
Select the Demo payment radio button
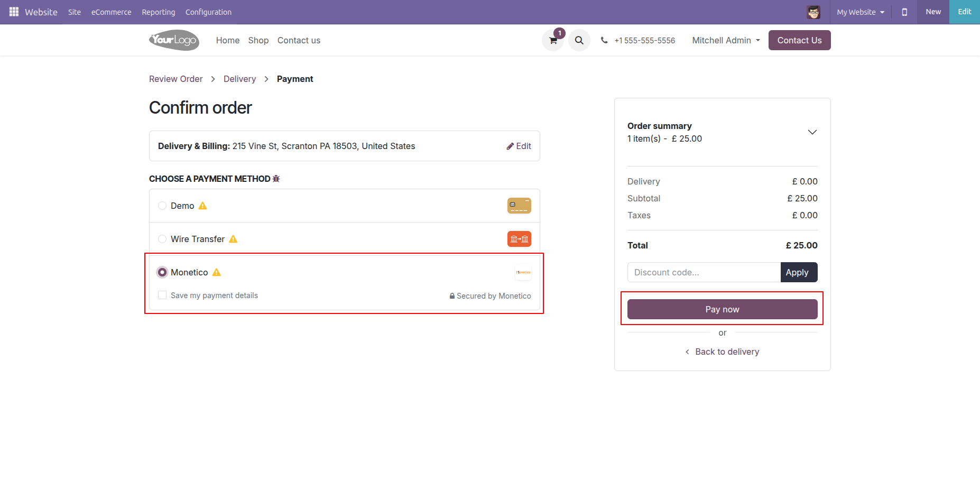(162, 206)
